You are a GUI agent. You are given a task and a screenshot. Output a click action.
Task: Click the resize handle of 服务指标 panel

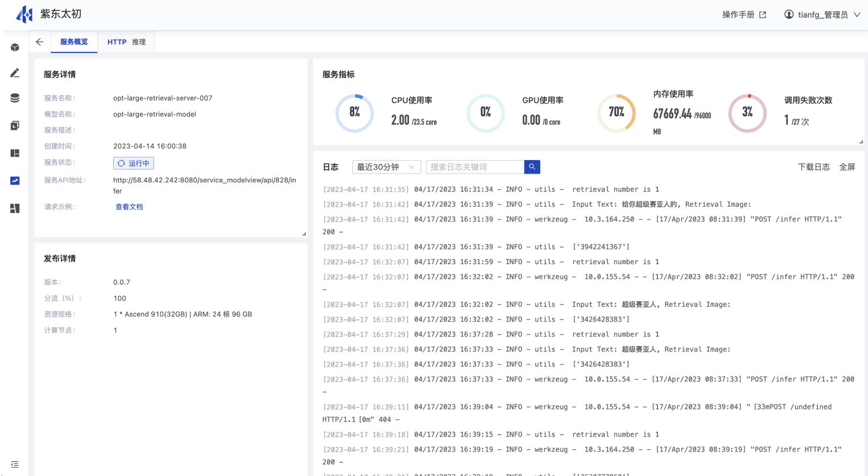point(861,142)
